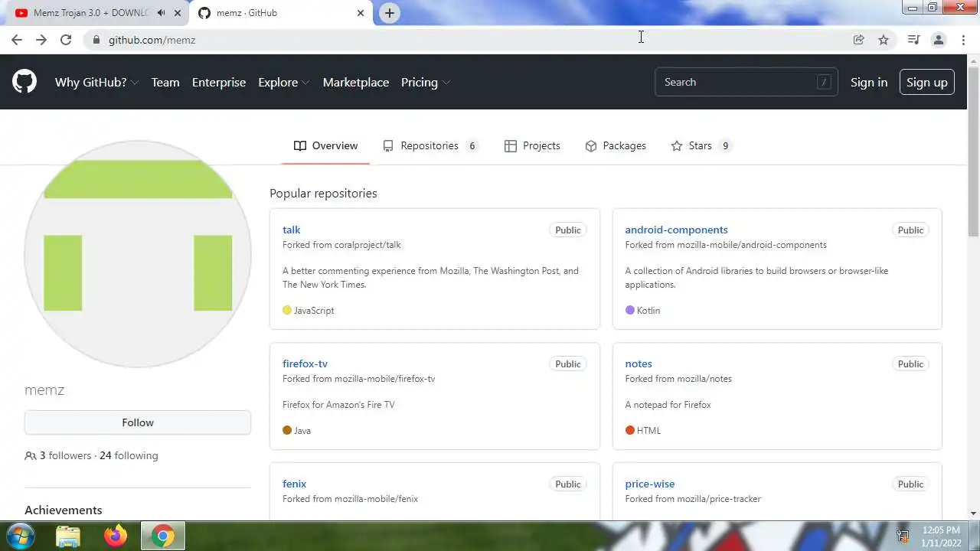Click the taskbar clock showing 12:05 PM

pos(941,530)
